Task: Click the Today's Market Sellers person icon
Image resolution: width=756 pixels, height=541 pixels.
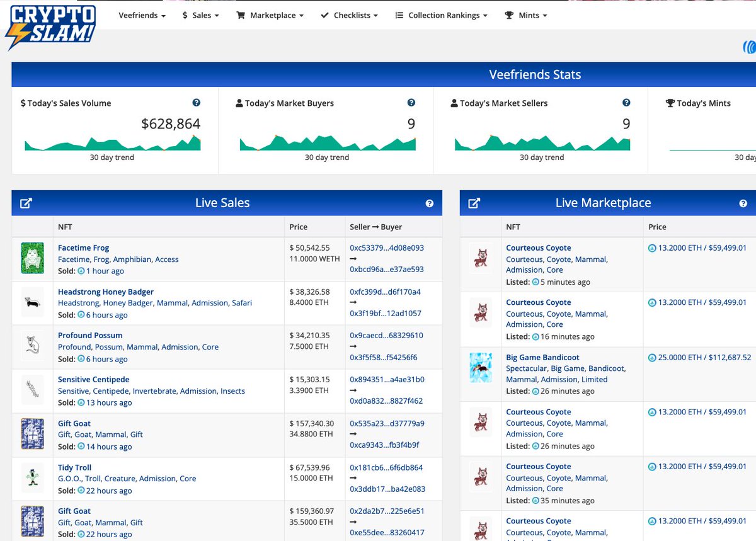Action: click(454, 103)
